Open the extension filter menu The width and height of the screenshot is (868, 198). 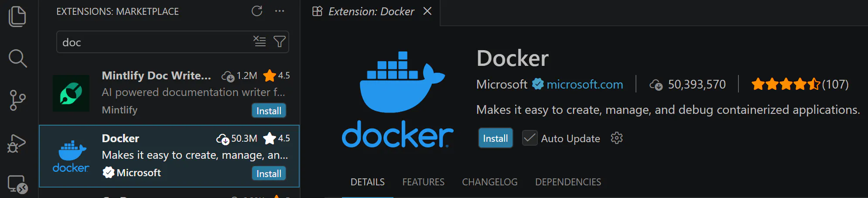point(279,41)
